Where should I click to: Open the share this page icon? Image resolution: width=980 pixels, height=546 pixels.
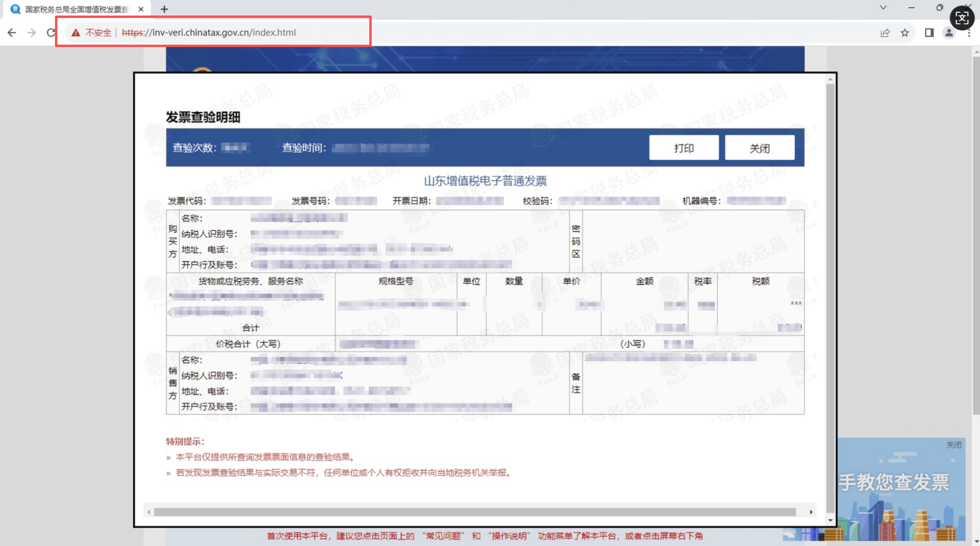click(x=885, y=33)
